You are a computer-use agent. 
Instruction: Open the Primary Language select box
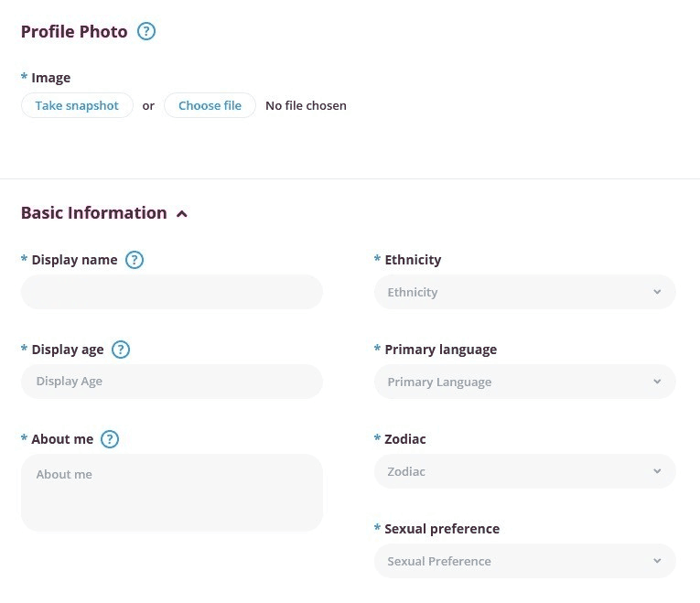tap(525, 382)
